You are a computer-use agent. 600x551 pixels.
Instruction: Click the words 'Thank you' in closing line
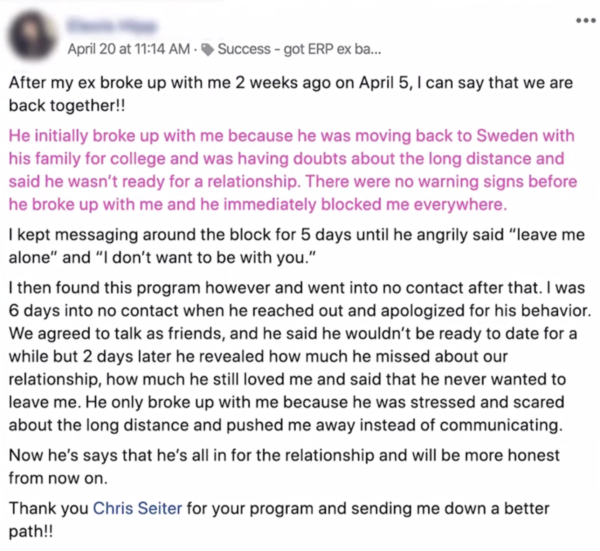coord(49,508)
